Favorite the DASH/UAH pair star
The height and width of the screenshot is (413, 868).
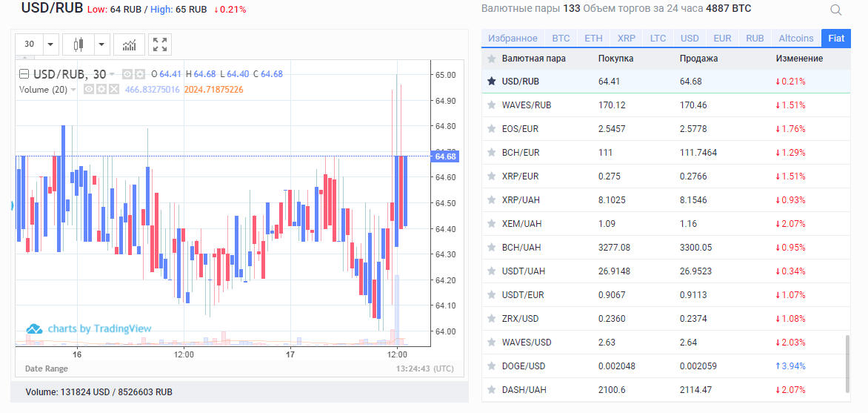pyautogui.click(x=491, y=390)
